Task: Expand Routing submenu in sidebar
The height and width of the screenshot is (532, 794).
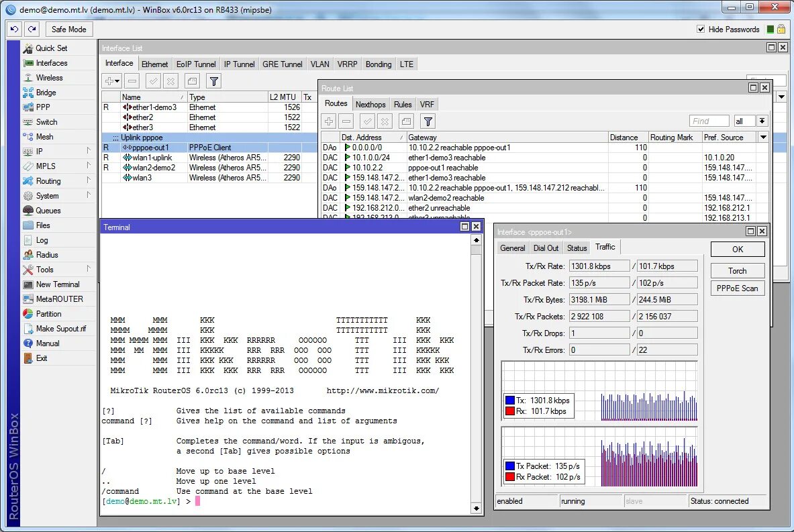Action: coord(89,180)
